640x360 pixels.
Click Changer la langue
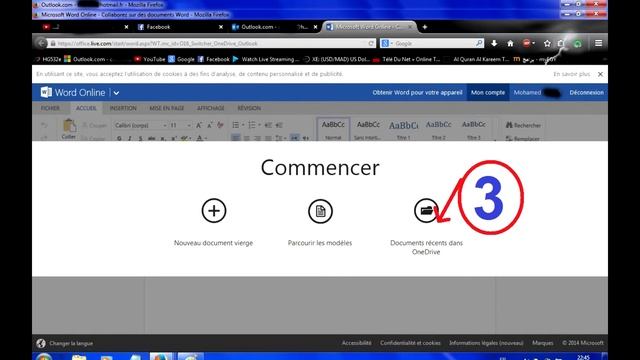(x=71, y=343)
